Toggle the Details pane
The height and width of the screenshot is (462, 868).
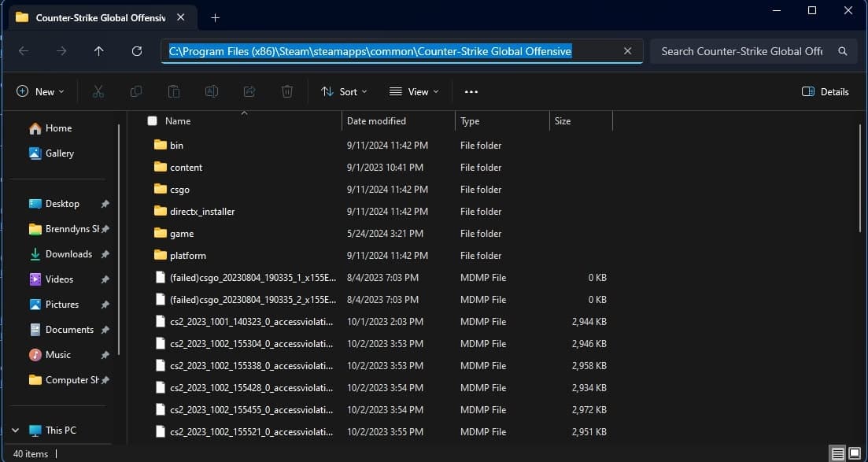(825, 91)
